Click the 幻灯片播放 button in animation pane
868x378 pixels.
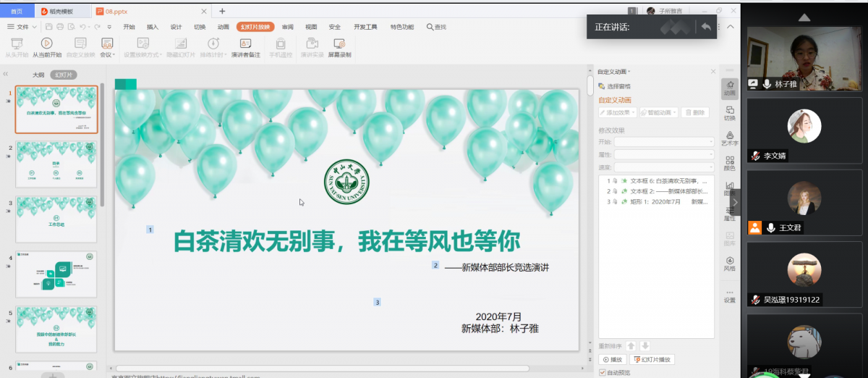652,360
